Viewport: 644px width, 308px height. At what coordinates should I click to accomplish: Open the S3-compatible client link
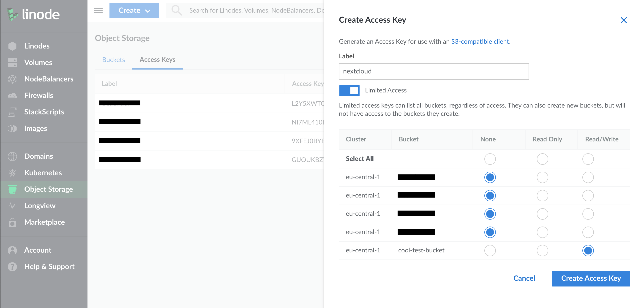[480, 41]
